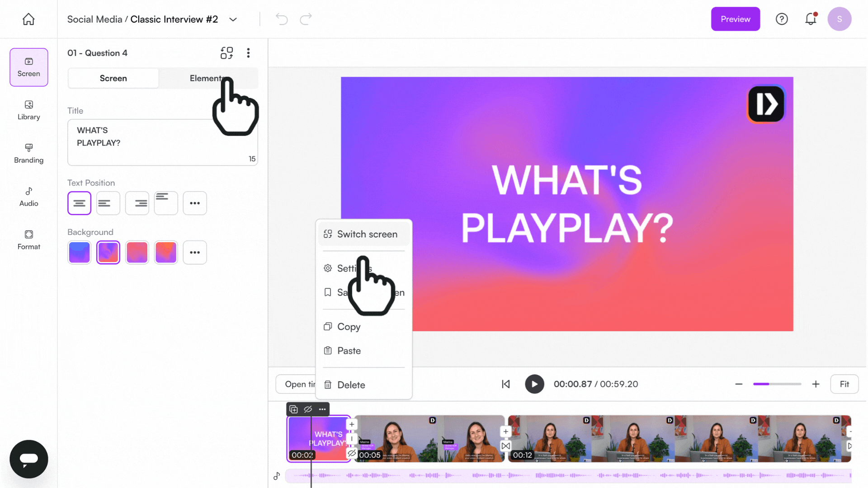Select center text position option
Screen dimensions: 868x488
79,203
